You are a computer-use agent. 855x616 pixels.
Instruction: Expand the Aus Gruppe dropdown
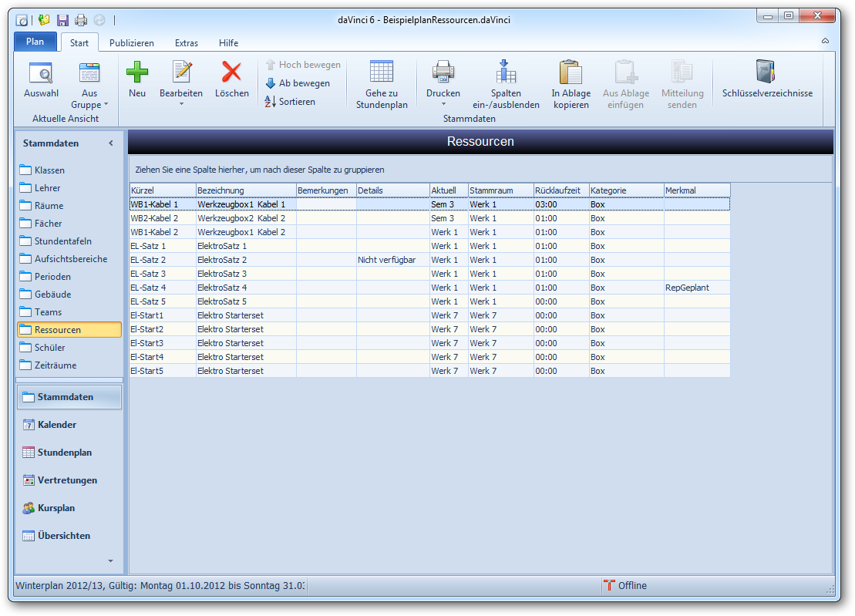[106, 104]
